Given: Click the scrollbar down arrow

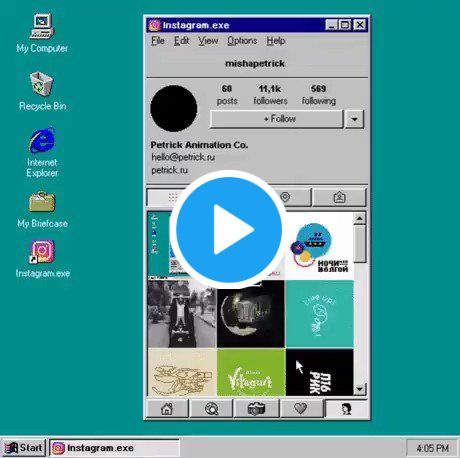Looking at the screenshot, I should click(x=359, y=389).
